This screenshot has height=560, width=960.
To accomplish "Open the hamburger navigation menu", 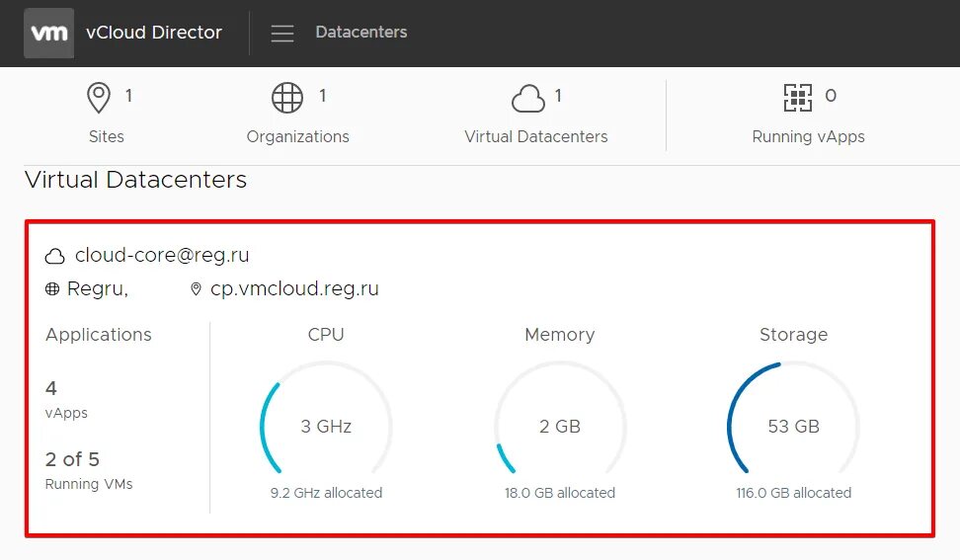I will [282, 34].
